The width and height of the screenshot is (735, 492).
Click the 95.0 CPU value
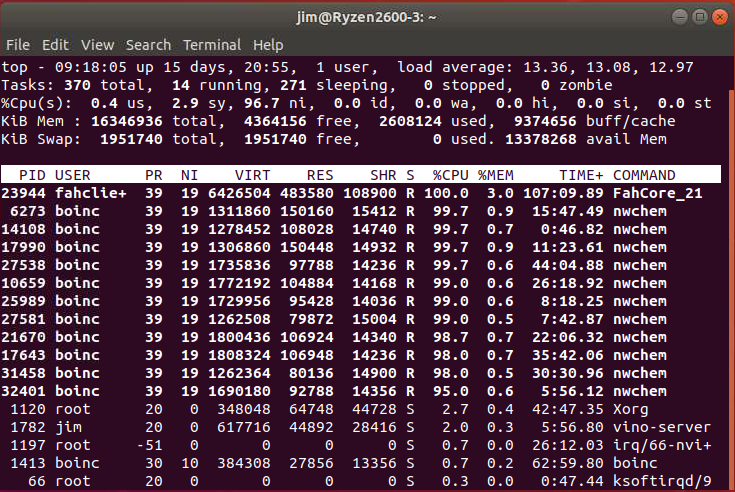click(x=450, y=391)
